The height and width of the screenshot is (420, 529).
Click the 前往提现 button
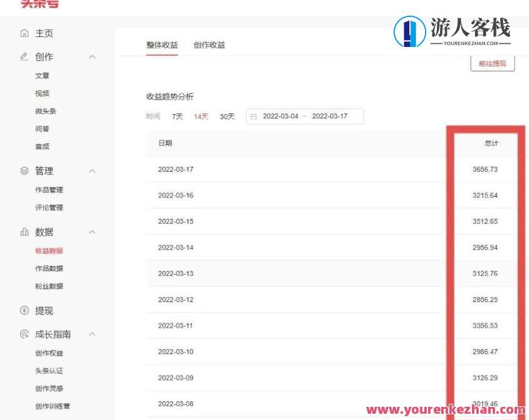493,63
